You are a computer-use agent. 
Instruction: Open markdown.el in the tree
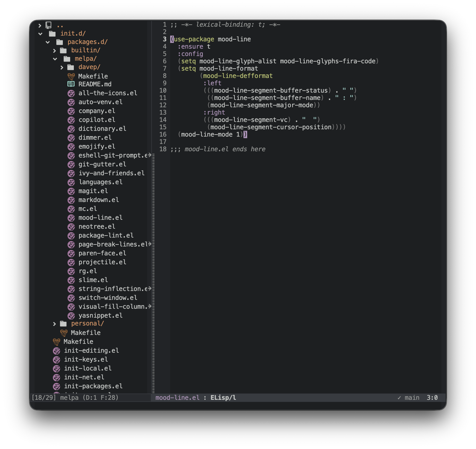(x=99, y=200)
